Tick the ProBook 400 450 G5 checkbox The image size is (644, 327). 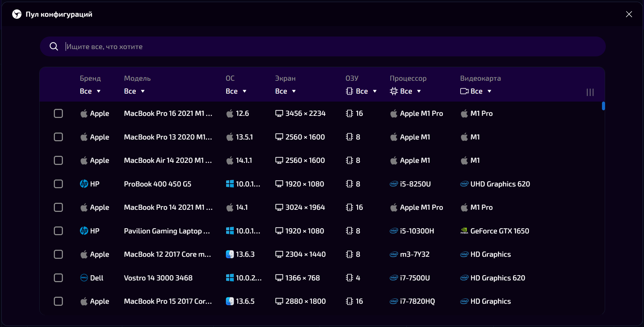(x=58, y=184)
